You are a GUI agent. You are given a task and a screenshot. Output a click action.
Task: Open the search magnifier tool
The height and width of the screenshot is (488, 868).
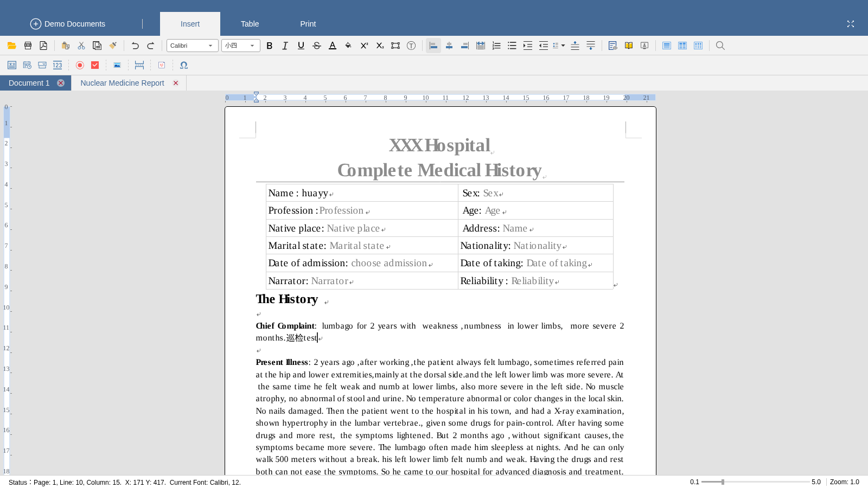pos(720,46)
